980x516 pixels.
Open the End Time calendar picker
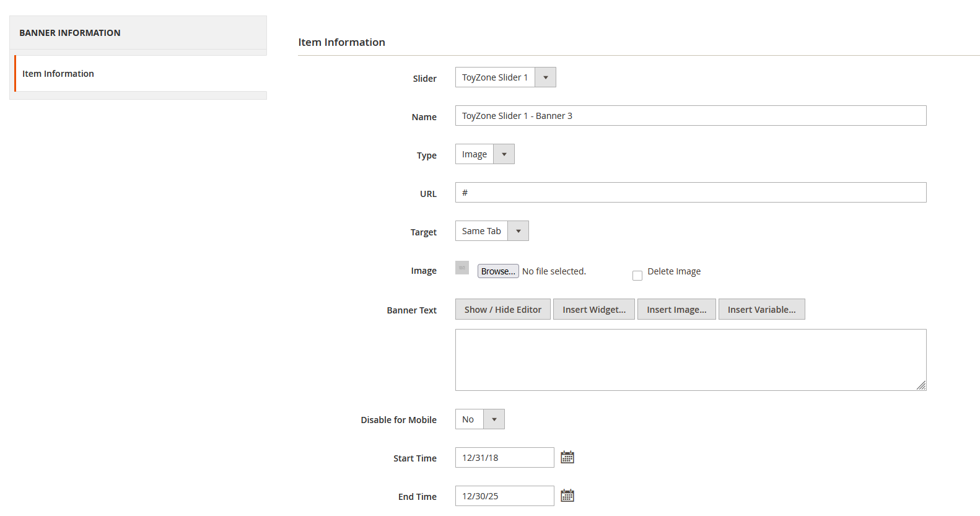click(x=567, y=496)
